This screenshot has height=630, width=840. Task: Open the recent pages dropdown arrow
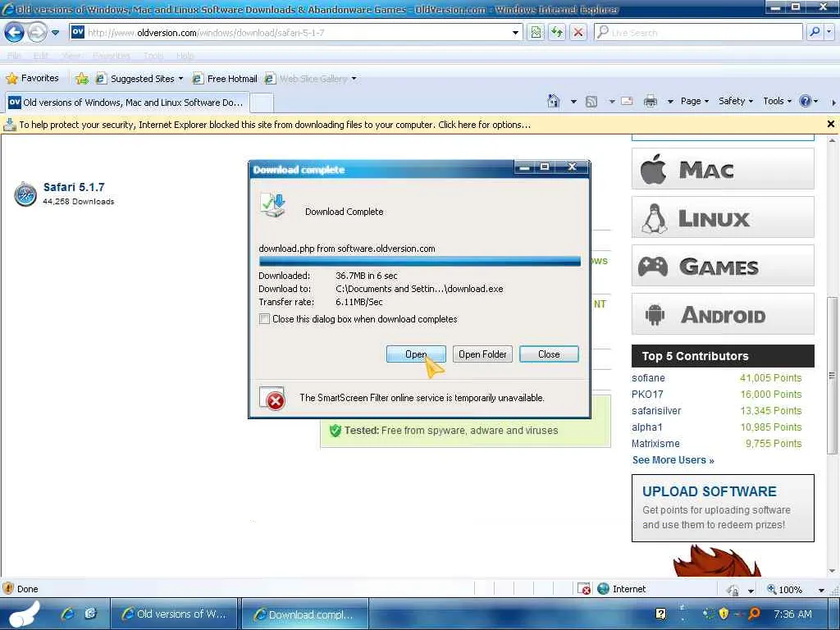55,33
